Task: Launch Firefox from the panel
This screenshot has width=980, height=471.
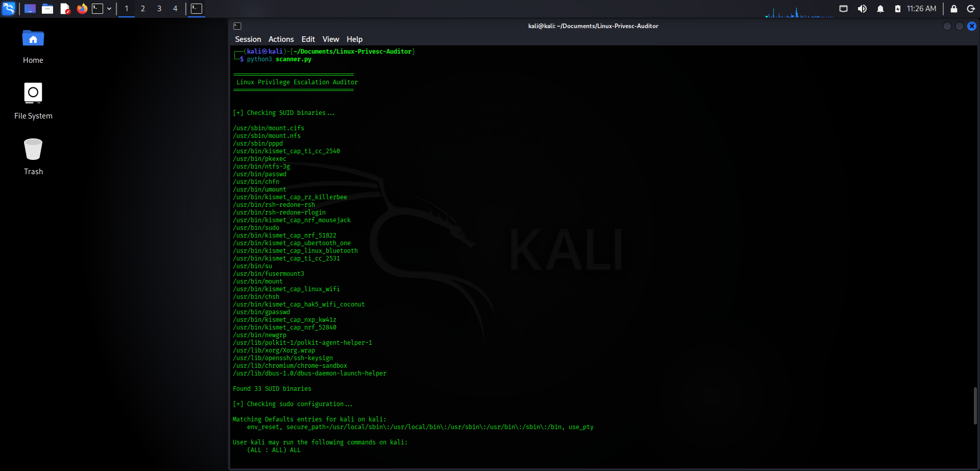Action: [82, 9]
